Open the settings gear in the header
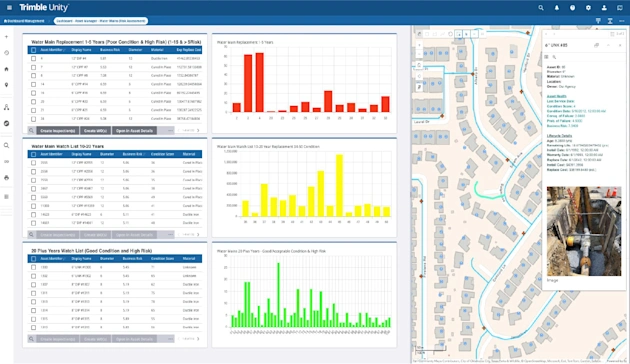This screenshot has height=364, width=630. tap(588, 8)
